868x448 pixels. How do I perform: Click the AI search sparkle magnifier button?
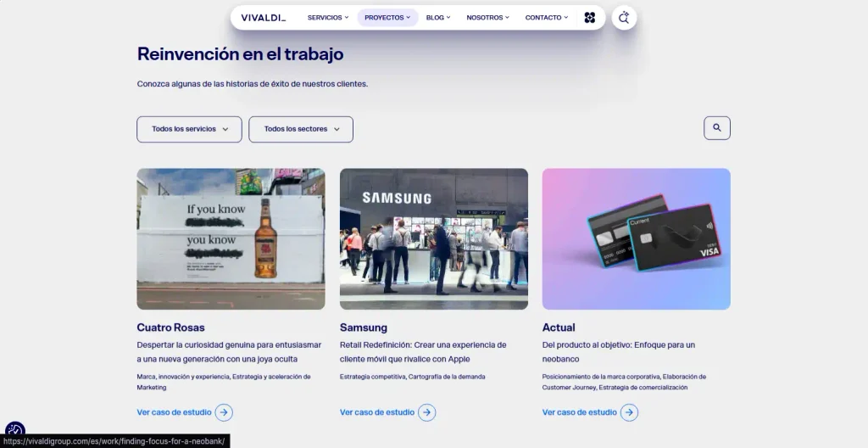624,18
